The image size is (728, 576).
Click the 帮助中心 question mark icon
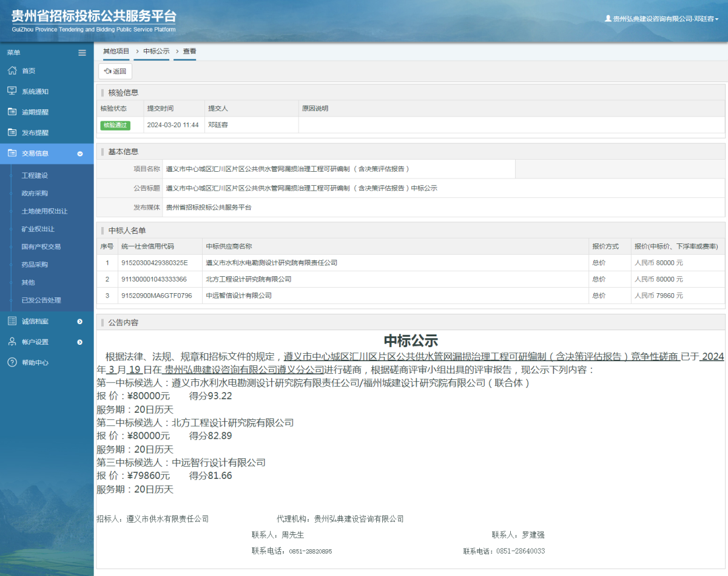[12, 362]
